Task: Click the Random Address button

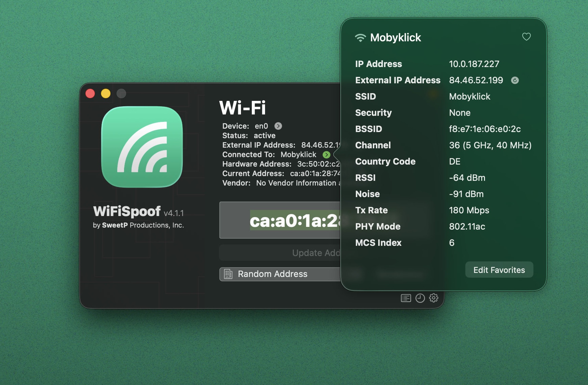Action: tap(280, 274)
